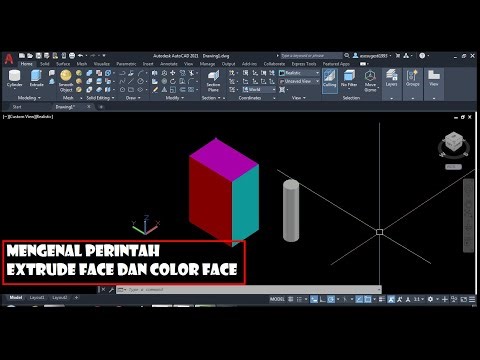Select the Line tool in Draw panel

point(131,81)
